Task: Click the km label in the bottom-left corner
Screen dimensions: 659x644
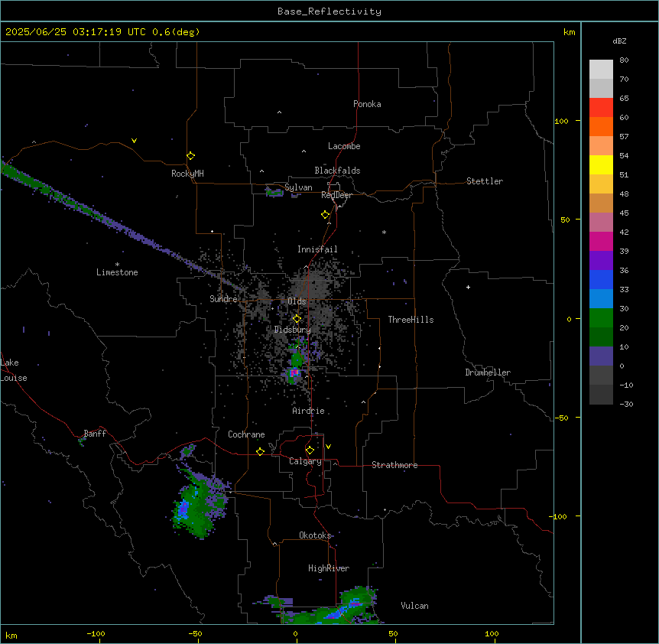Action: pos(11,636)
